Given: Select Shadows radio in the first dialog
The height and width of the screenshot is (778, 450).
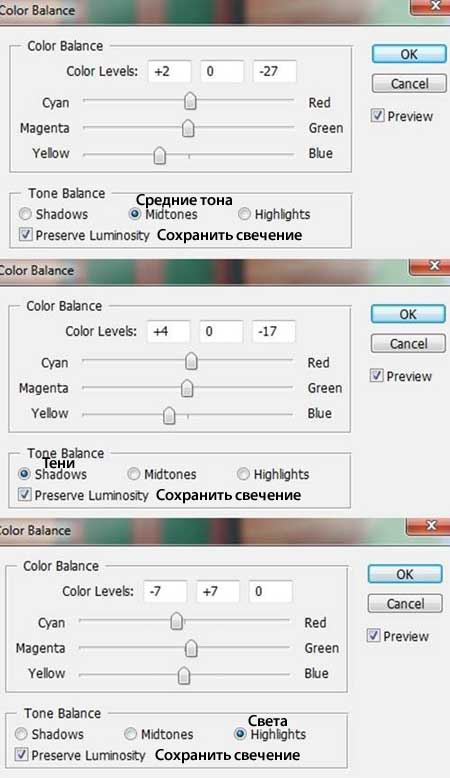Looking at the screenshot, I should point(25,214).
